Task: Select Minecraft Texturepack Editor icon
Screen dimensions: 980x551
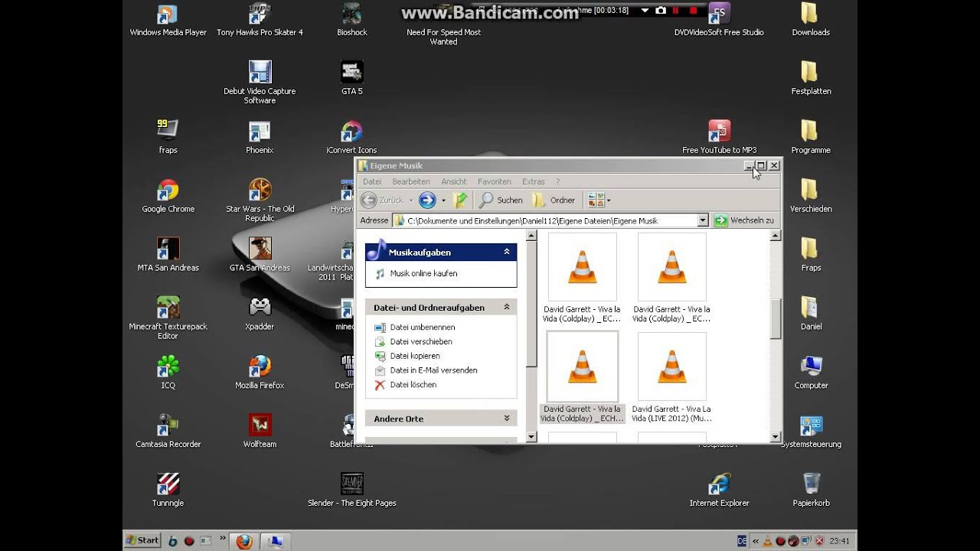Action: (x=168, y=317)
